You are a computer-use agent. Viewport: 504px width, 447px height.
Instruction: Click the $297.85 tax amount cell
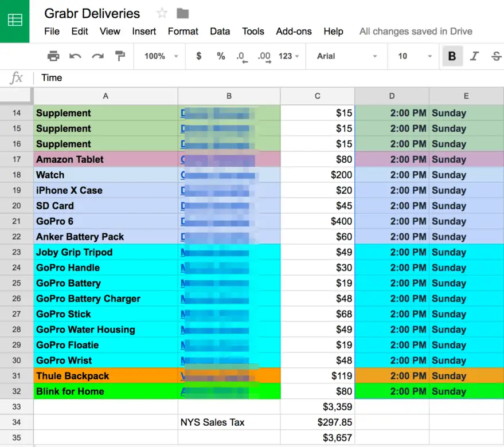click(318, 422)
